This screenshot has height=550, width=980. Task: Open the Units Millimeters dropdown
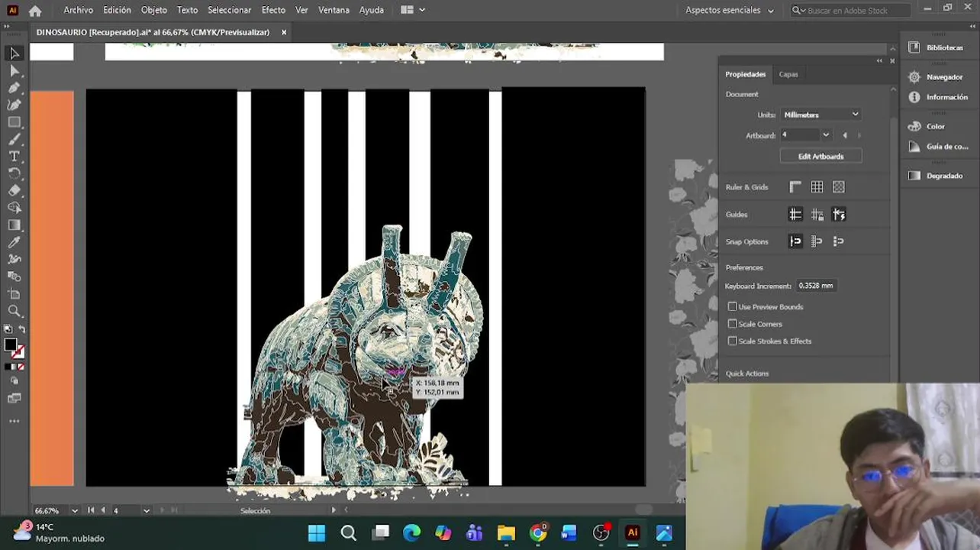click(820, 115)
